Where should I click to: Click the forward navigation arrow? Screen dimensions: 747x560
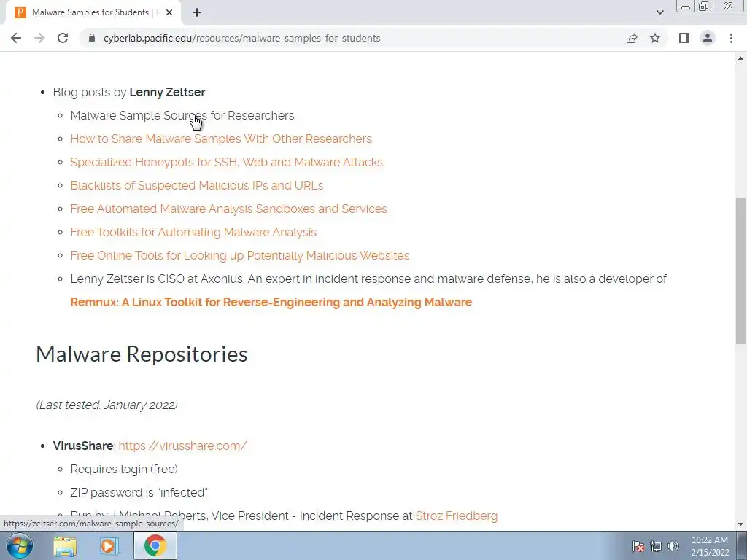click(x=39, y=38)
